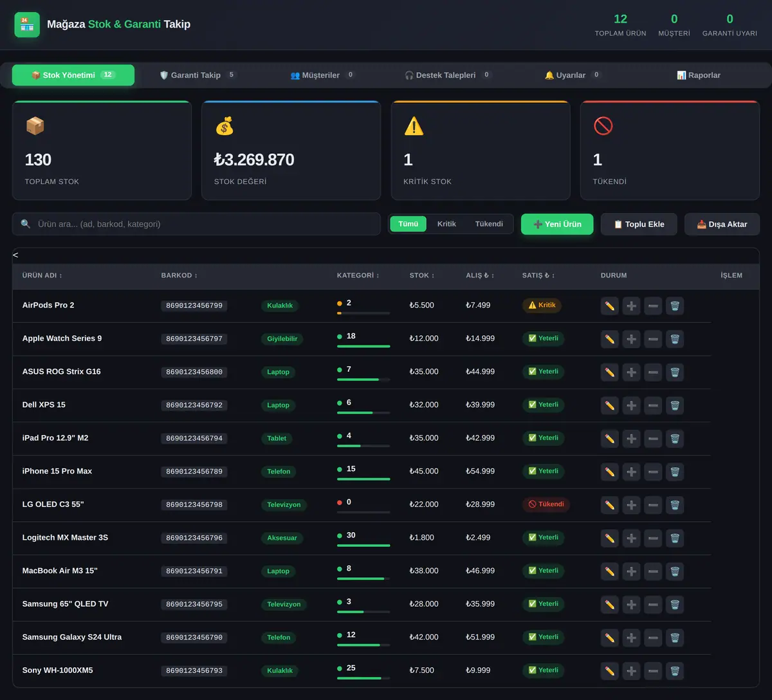Add stock to iPhone 15 Pro Max
The width and height of the screenshot is (772, 700).
pos(632,472)
